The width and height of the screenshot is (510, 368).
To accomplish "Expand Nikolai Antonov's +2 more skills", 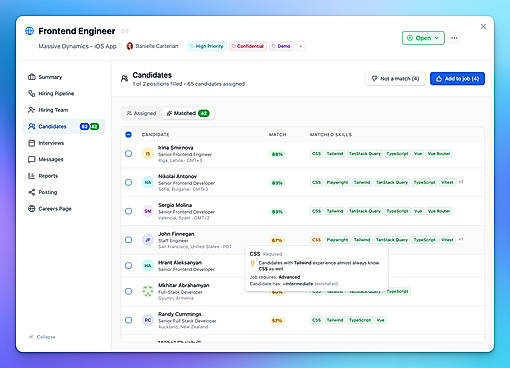I will (461, 182).
